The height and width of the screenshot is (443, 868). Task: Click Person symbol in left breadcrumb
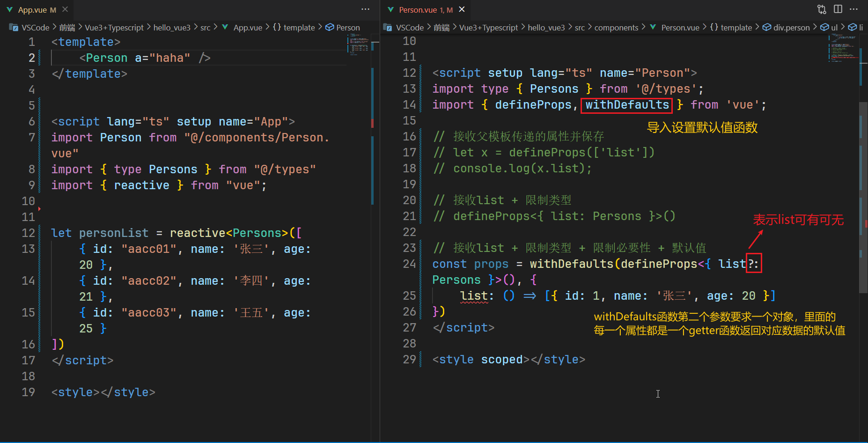tap(347, 28)
